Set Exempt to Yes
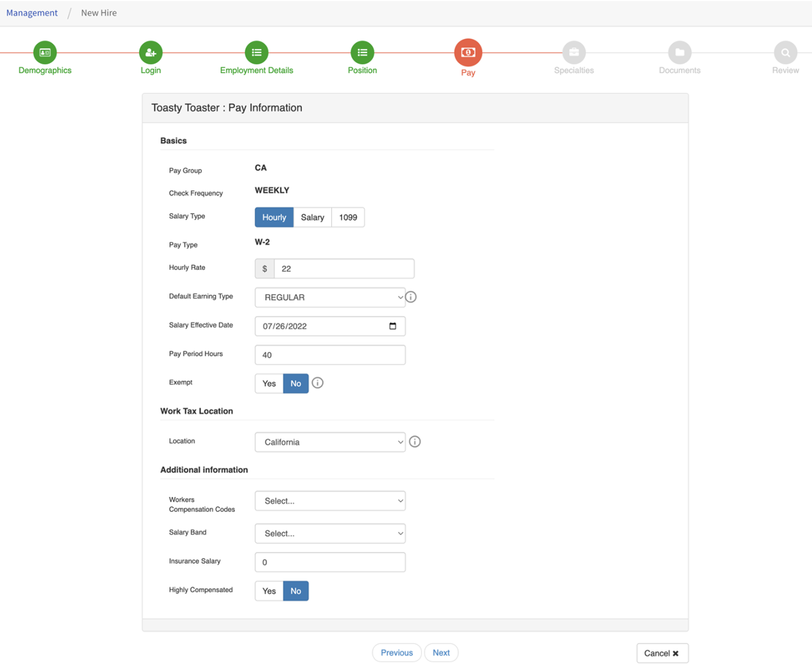 click(x=269, y=383)
